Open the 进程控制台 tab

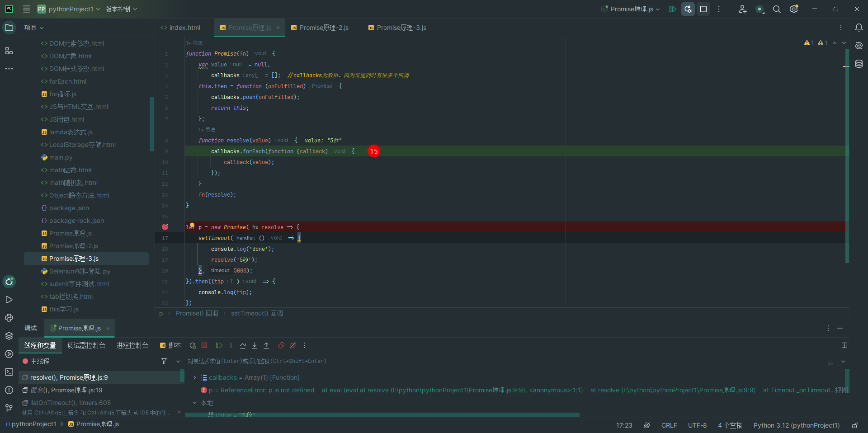(132, 345)
